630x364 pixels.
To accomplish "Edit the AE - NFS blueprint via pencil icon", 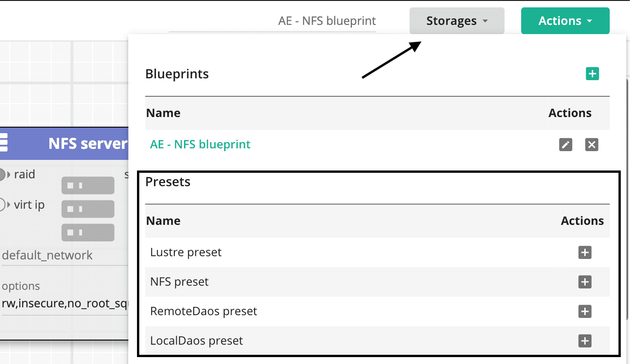I will (565, 144).
